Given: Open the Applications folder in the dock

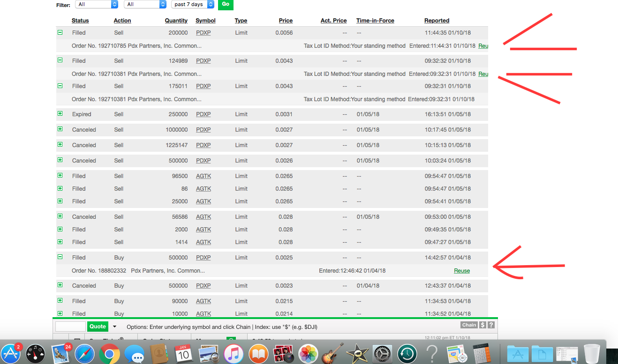Looking at the screenshot, I should pos(518,354).
